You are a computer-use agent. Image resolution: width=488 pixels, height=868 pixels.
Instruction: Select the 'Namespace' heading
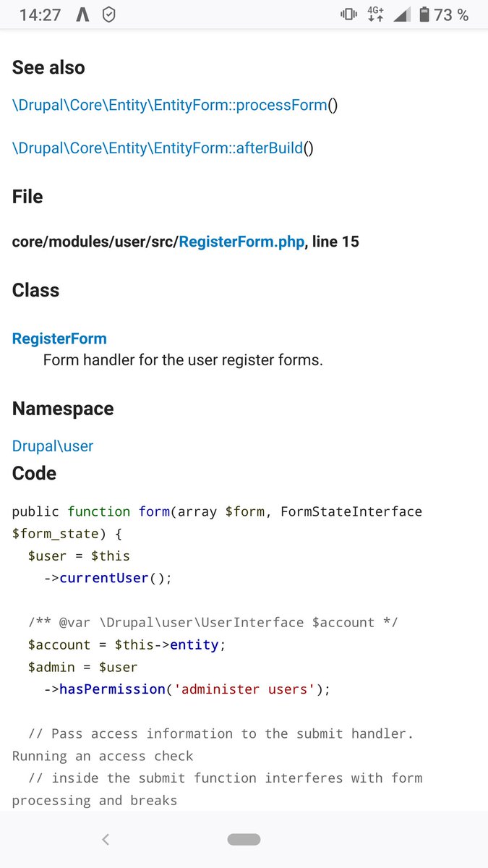click(63, 409)
